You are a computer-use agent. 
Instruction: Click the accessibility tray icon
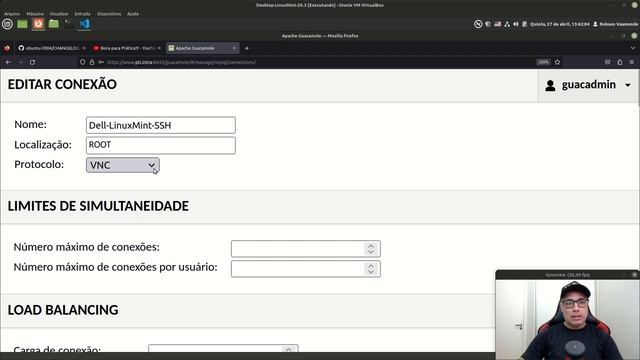pyautogui.click(x=478, y=24)
